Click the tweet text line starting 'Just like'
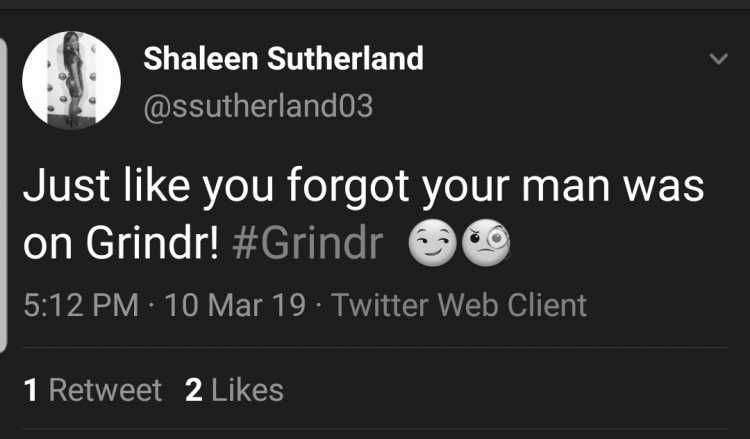 point(364,187)
